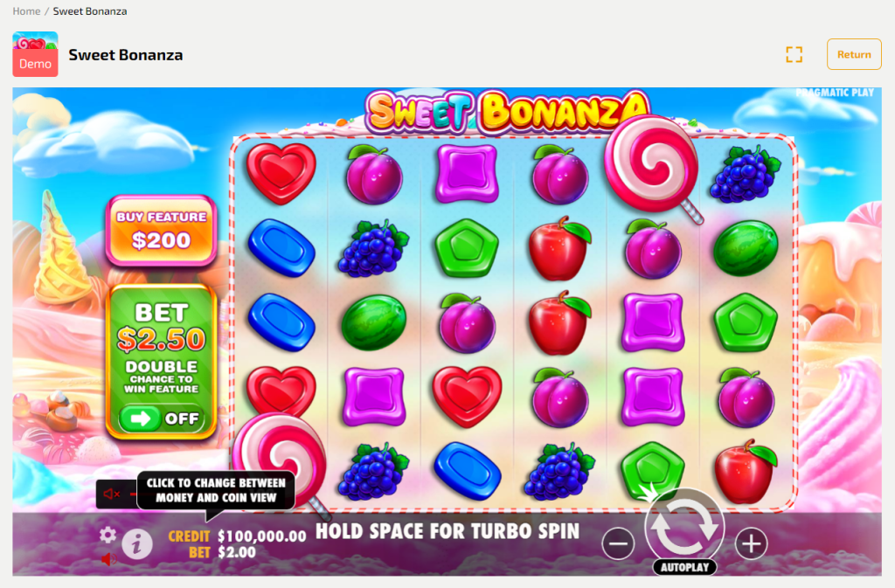
Task: Click the red apple in the bottom-right corner
Action: (x=746, y=471)
